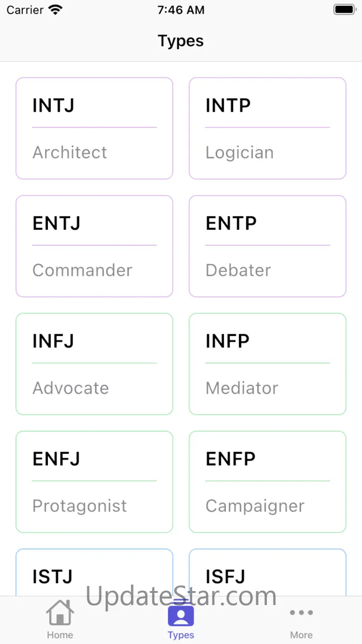The width and height of the screenshot is (362, 644).
Task: Select the ENFJ Protagonist card
Action: coord(94,482)
